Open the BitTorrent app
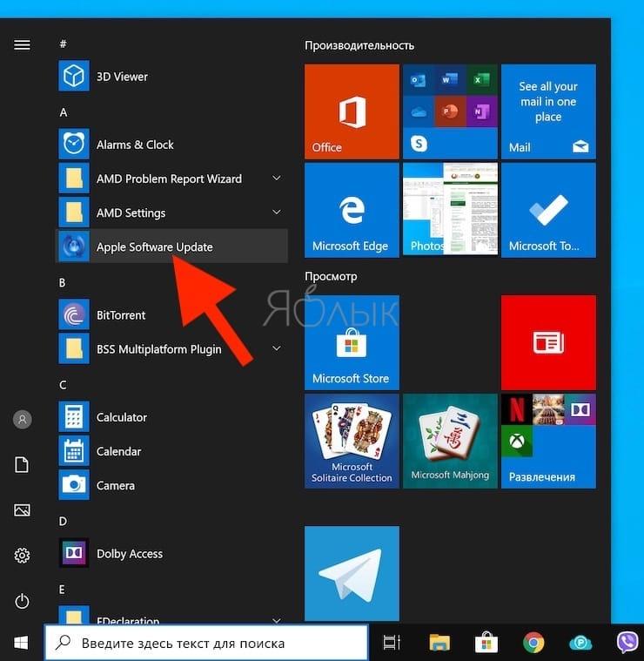This screenshot has height=661, width=644. point(171,315)
